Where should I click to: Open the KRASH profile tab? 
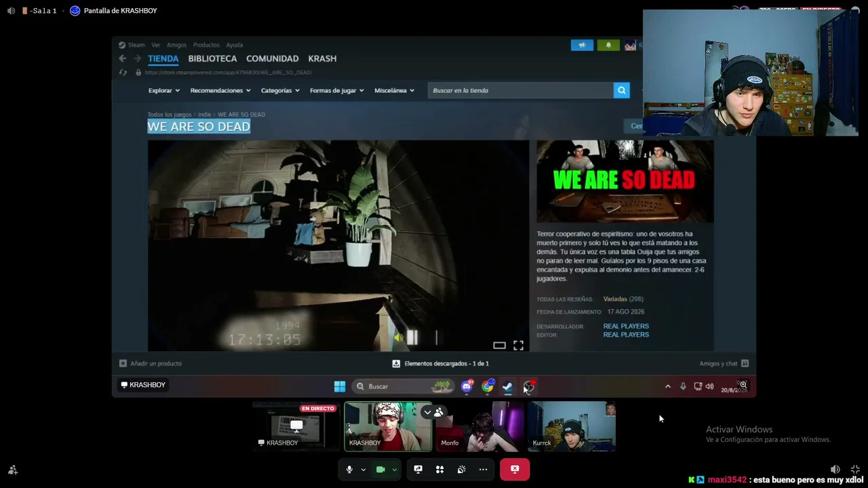point(322,58)
